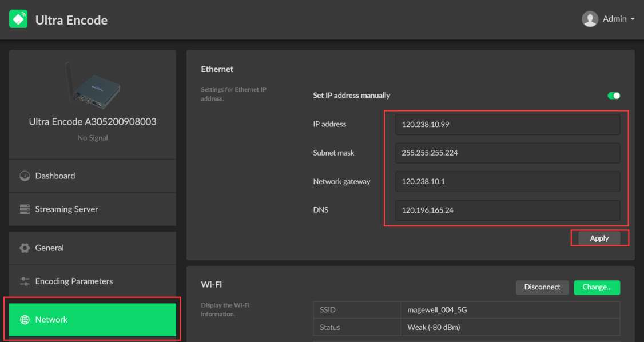The width and height of the screenshot is (644, 342).
Task: Expand the Admin dropdown arrow
Action: click(633, 19)
